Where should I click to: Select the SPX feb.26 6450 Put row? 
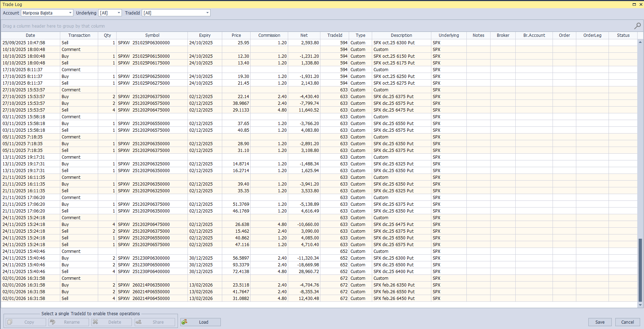click(394, 299)
